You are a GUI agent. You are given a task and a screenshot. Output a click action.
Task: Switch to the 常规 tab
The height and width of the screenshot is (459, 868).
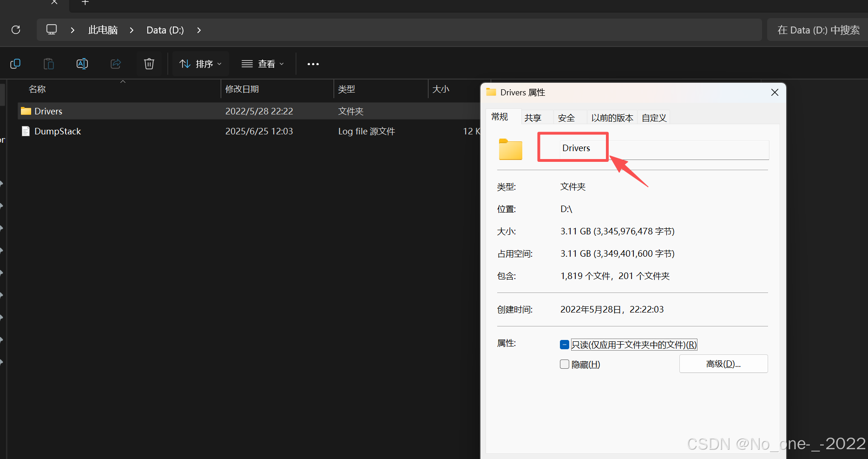500,117
